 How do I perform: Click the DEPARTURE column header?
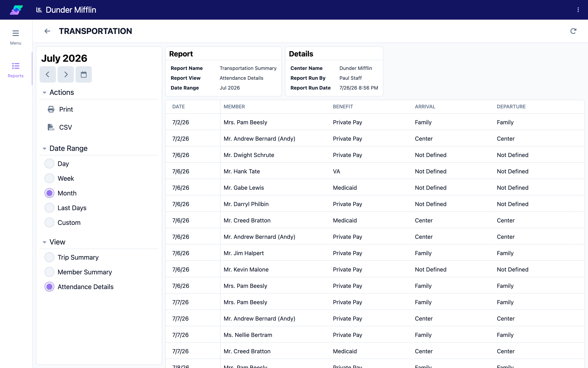511,107
